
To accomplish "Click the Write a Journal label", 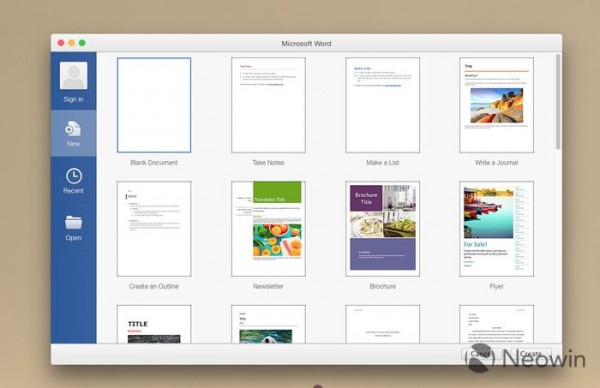I will [x=496, y=163].
